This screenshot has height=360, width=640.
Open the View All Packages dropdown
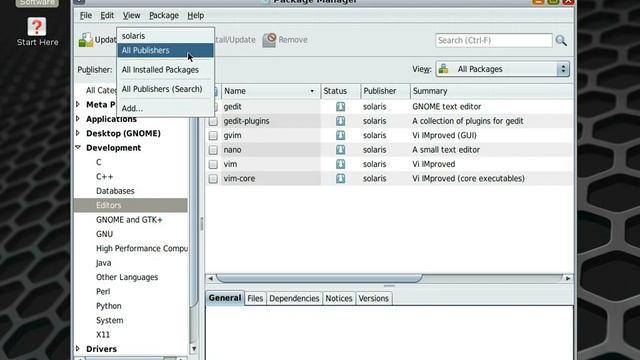coord(502,69)
